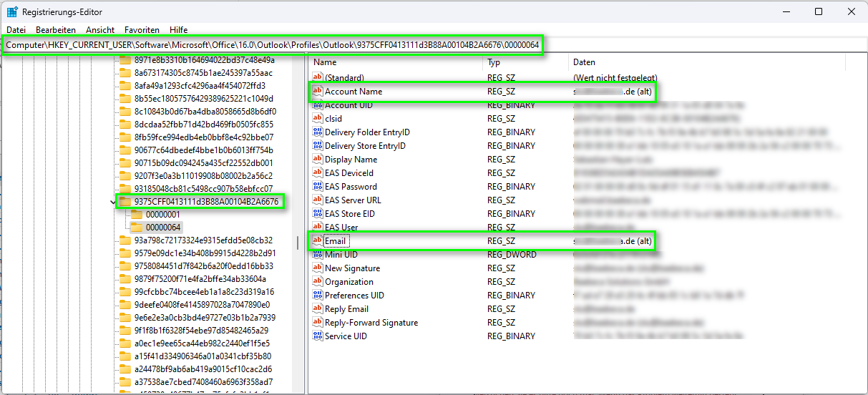The width and height of the screenshot is (868, 395).
Task: Click the registry path address bar
Action: [x=434, y=45]
